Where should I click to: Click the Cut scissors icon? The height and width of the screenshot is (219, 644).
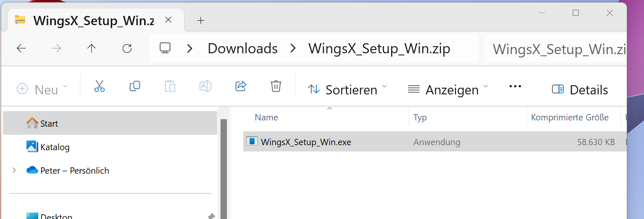point(99,86)
